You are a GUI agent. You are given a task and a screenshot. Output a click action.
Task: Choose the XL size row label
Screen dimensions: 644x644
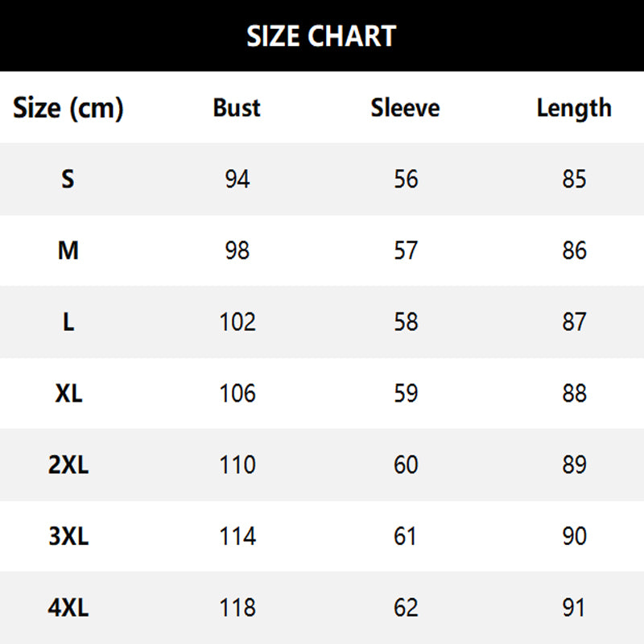(68, 394)
